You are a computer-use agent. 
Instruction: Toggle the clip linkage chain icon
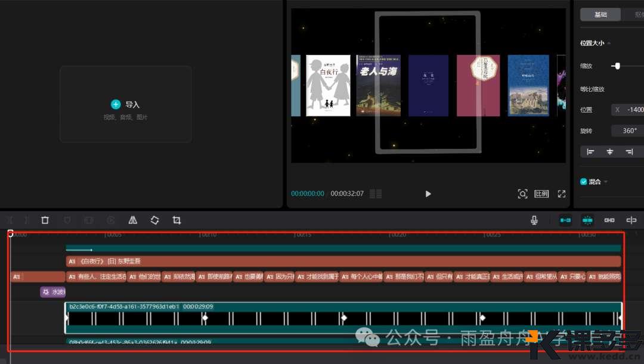click(609, 220)
